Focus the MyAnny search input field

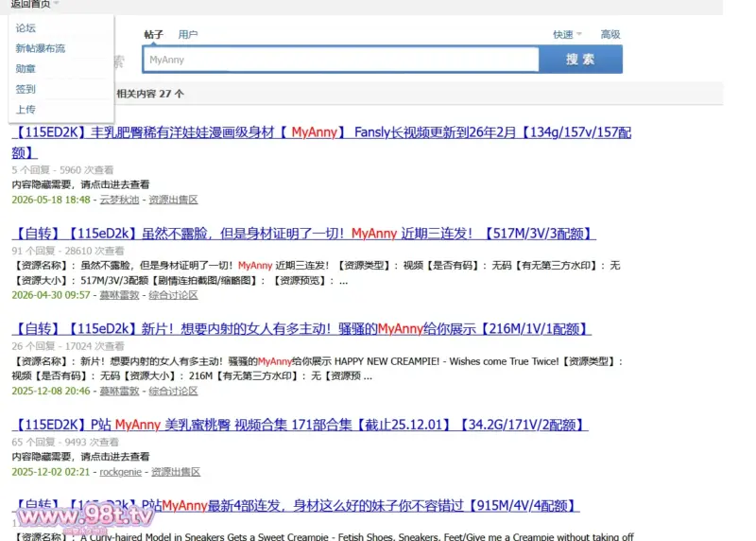click(x=341, y=60)
